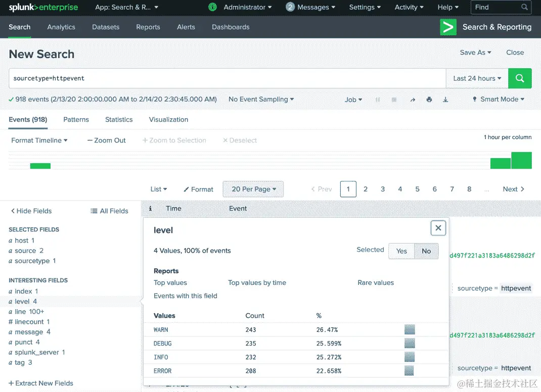Screen dimensions: 541x392
Task: Open the Help menu
Action: point(448,7)
